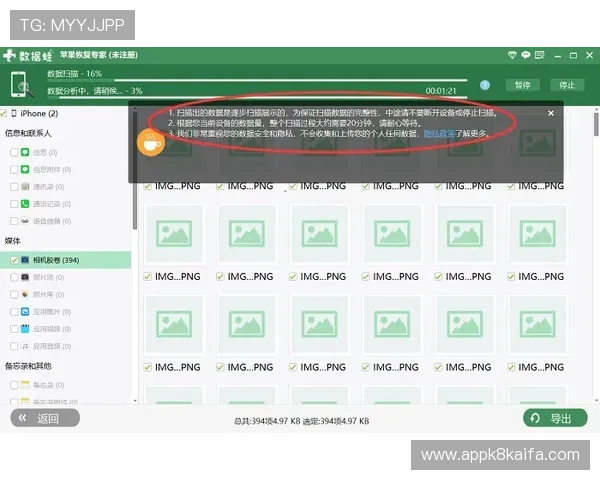Select the 照片库 photo library icon

(x=25, y=294)
